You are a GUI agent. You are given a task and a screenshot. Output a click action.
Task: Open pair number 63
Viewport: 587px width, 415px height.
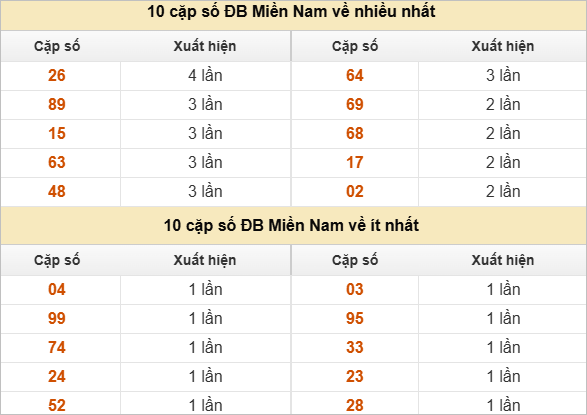[x=57, y=162]
